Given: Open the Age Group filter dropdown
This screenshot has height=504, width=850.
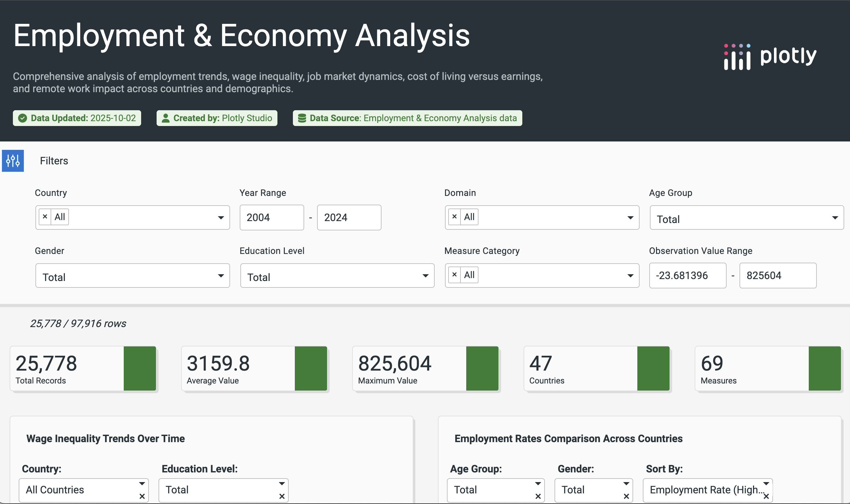Looking at the screenshot, I should click(x=747, y=218).
